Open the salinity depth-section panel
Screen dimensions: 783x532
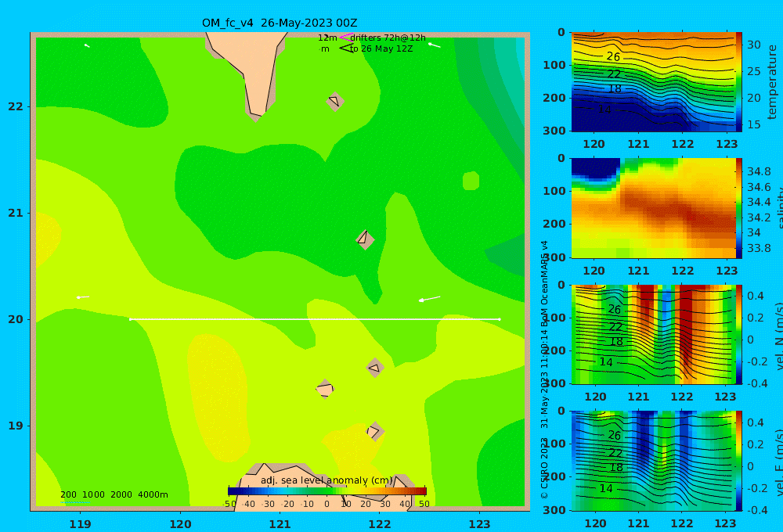653,208
